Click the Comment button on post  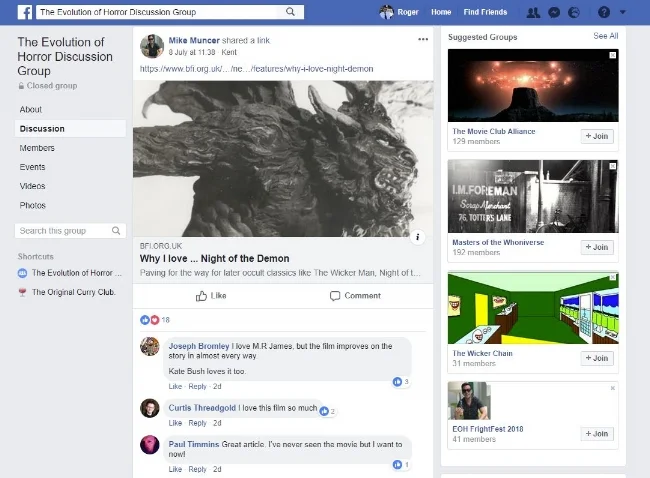(x=355, y=296)
